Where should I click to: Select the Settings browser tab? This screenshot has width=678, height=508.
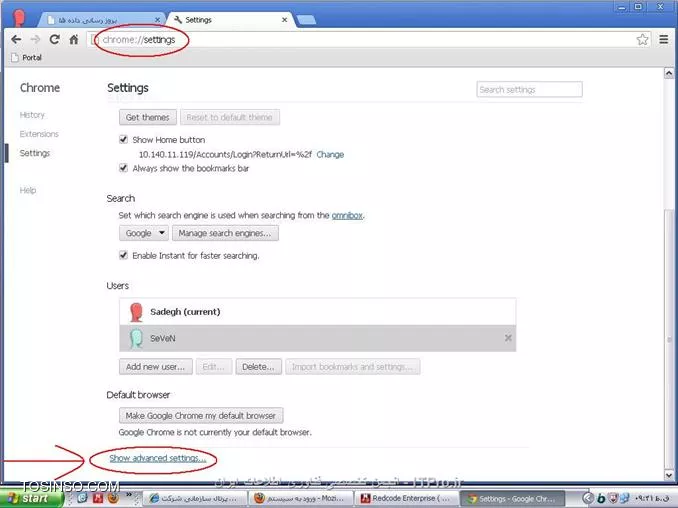pyautogui.click(x=229, y=20)
